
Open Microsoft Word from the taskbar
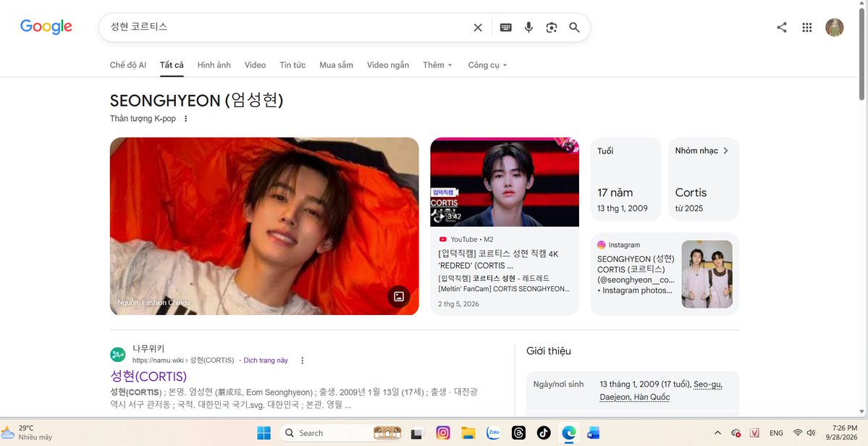click(x=594, y=433)
